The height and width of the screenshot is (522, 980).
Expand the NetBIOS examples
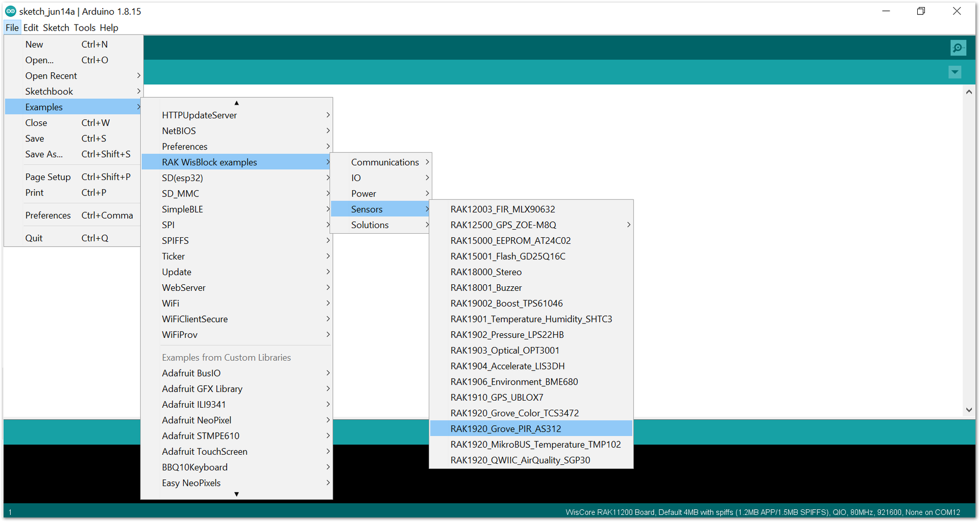coord(236,131)
